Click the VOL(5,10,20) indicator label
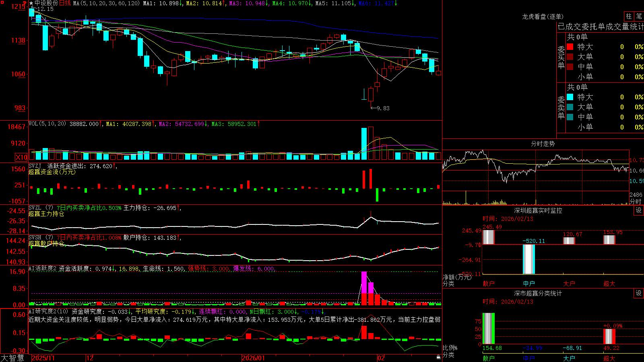The image size is (644, 362). point(47,124)
